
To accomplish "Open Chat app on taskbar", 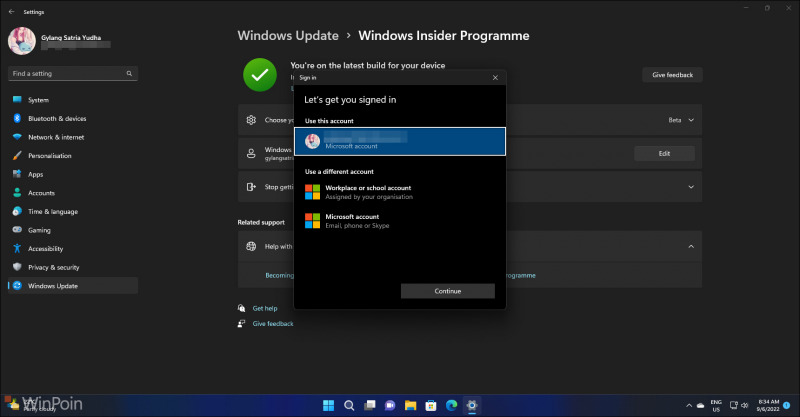I will (x=390, y=405).
